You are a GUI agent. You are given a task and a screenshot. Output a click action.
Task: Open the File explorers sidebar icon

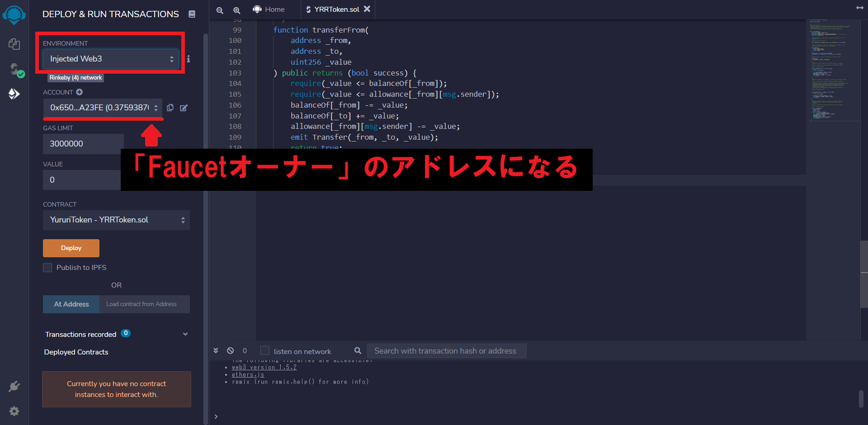(14, 44)
